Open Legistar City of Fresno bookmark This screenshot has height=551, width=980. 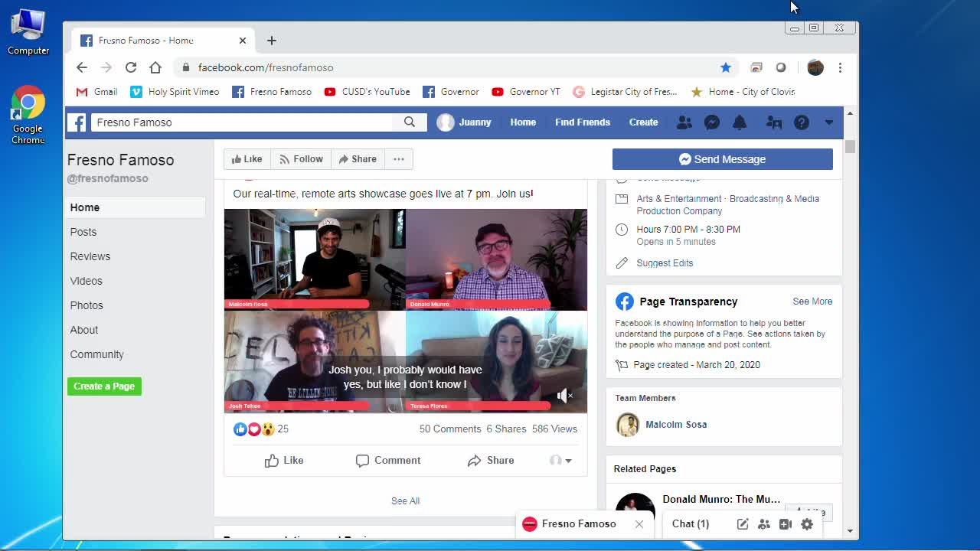pyautogui.click(x=625, y=92)
